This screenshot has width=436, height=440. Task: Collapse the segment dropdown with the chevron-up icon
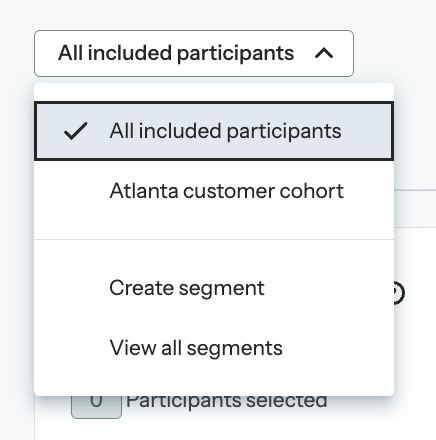[324, 53]
